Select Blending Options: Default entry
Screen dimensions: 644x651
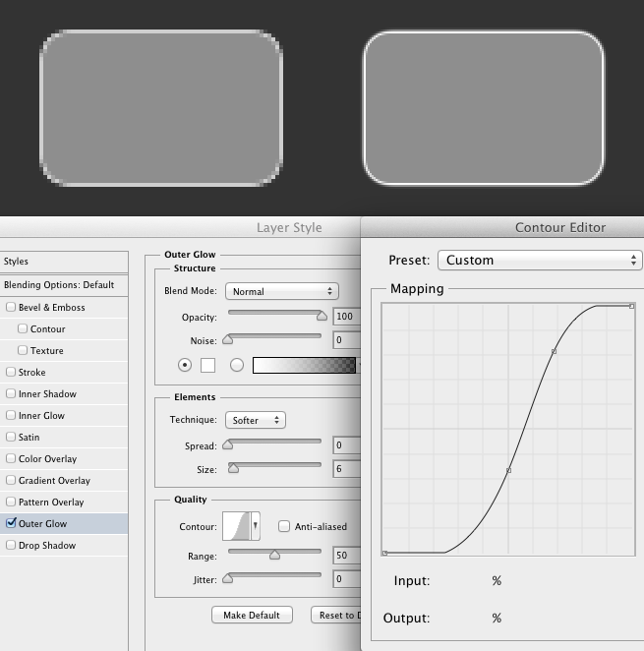click(64, 285)
